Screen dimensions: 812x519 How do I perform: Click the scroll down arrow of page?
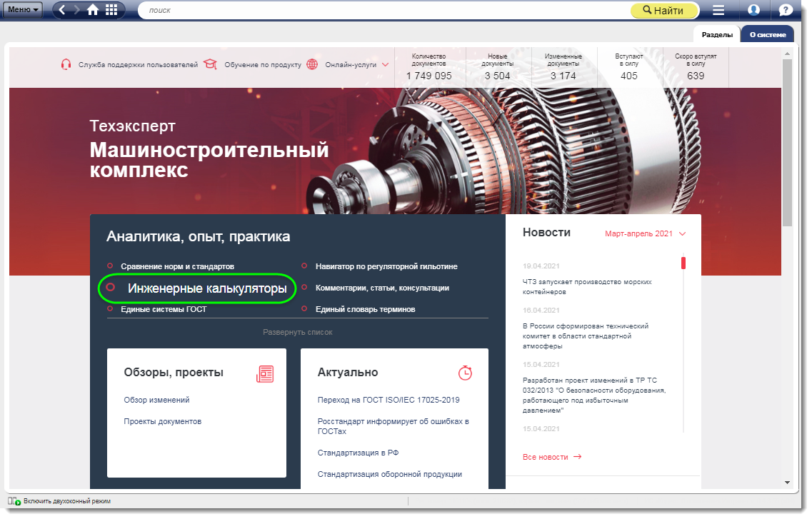tap(787, 483)
